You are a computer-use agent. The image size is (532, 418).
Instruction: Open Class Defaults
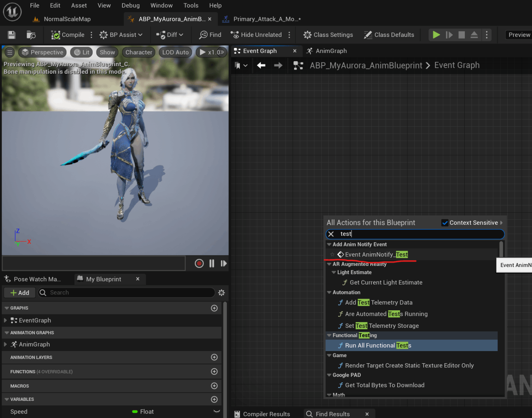pyautogui.click(x=389, y=35)
